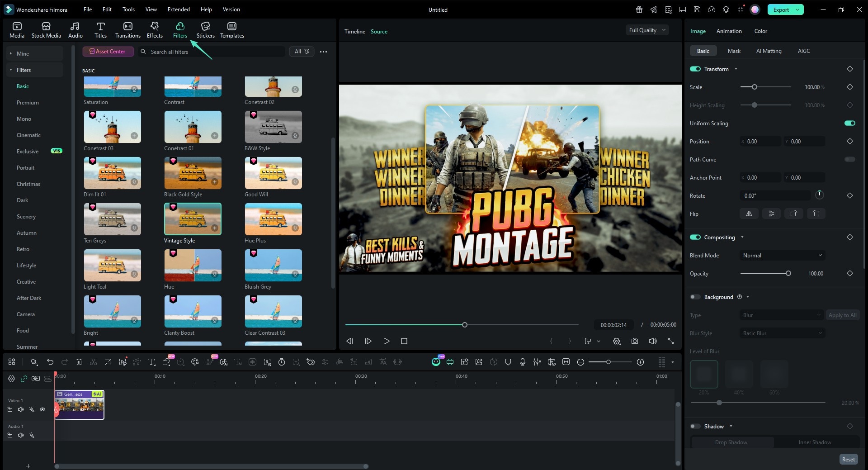Enable Path Curve
This screenshot has width=868, height=470.
coord(849,159)
